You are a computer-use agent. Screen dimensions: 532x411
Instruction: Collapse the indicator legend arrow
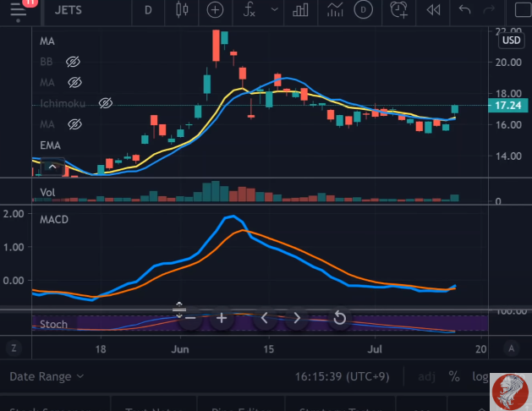point(52,167)
